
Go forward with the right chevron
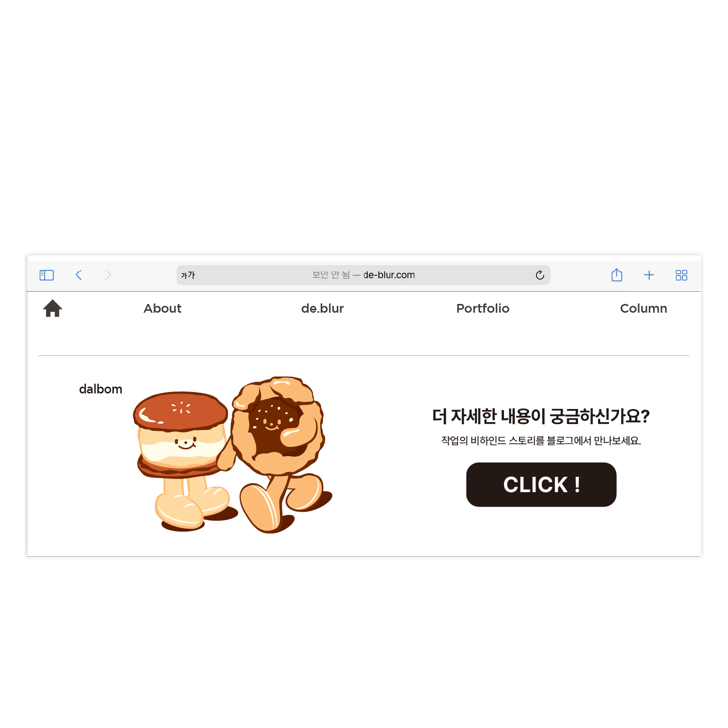(108, 275)
